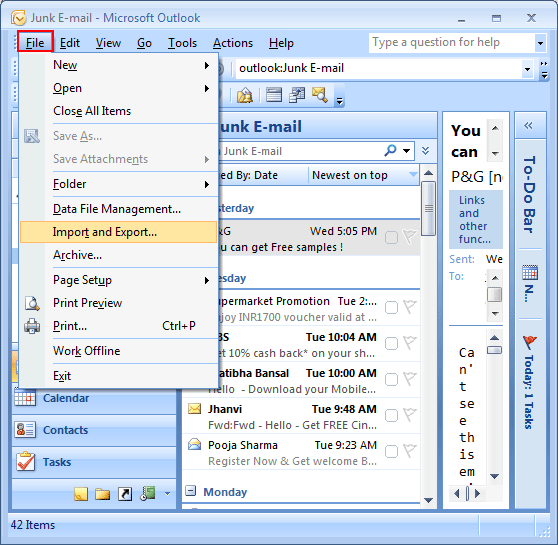558x545 pixels.
Task: Open the Journal icon
Action: [147, 493]
